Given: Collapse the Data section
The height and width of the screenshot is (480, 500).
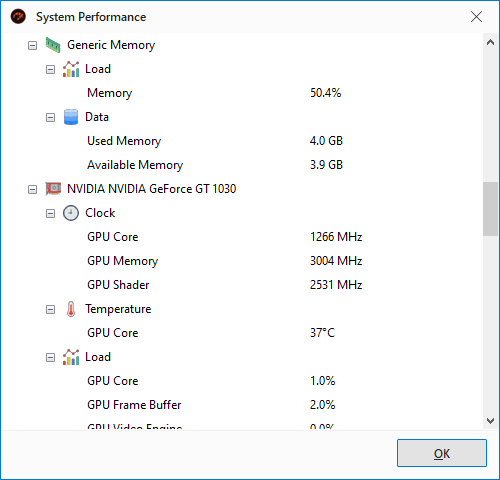Looking at the screenshot, I should coord(50,117).
